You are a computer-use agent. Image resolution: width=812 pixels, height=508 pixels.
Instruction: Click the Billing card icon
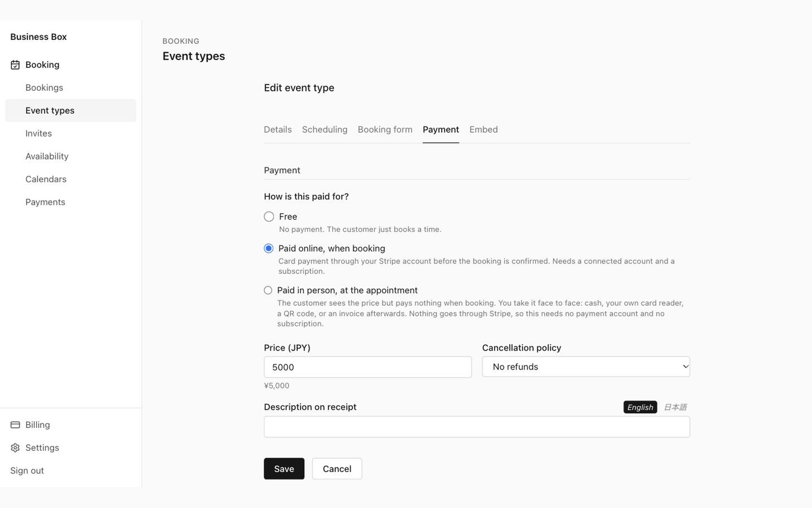click(x=15, y=425)
